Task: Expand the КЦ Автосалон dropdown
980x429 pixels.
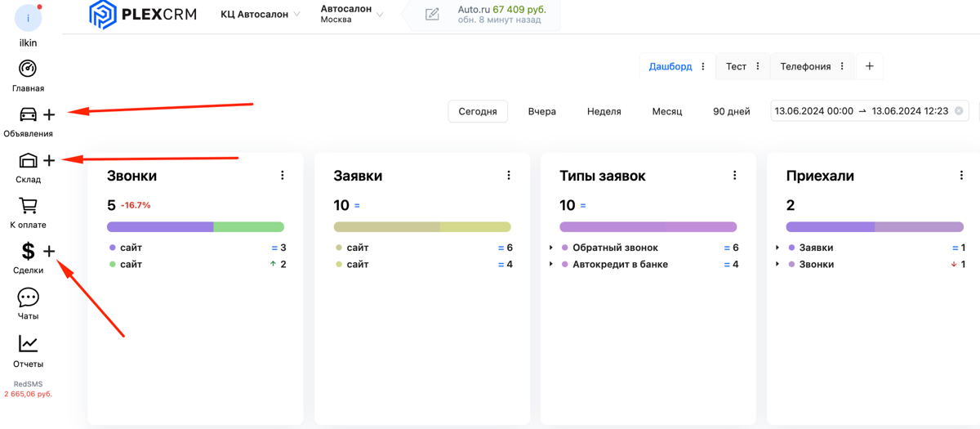Action: (260, 15)
